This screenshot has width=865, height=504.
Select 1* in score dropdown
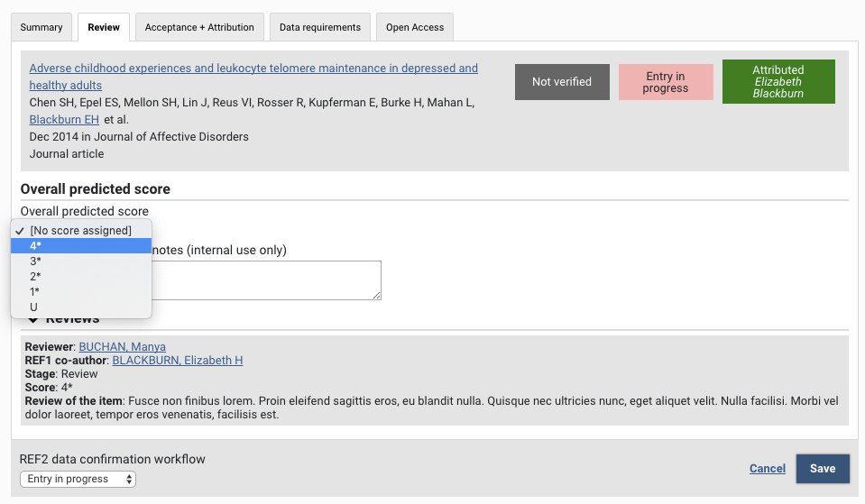pyautogui.click(x=35, y=291)
